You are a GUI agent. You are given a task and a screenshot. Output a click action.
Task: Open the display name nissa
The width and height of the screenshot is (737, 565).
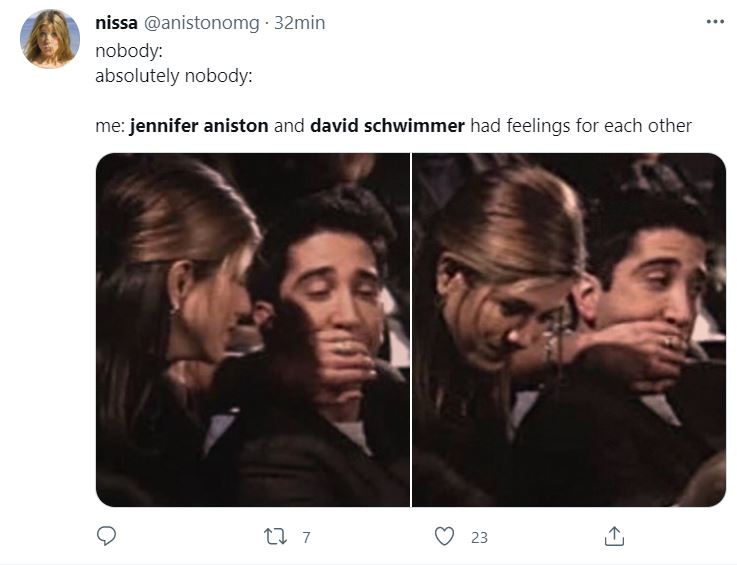coord(116,23)
